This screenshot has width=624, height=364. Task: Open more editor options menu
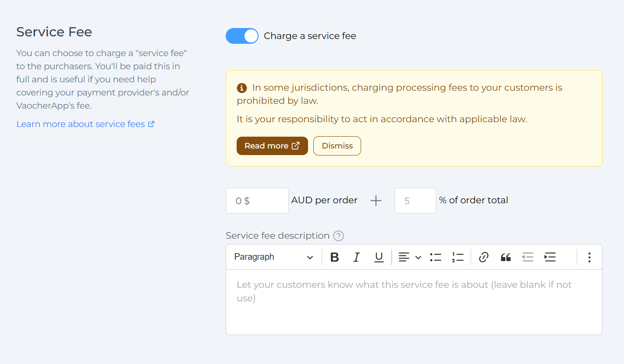pos(589,257)
